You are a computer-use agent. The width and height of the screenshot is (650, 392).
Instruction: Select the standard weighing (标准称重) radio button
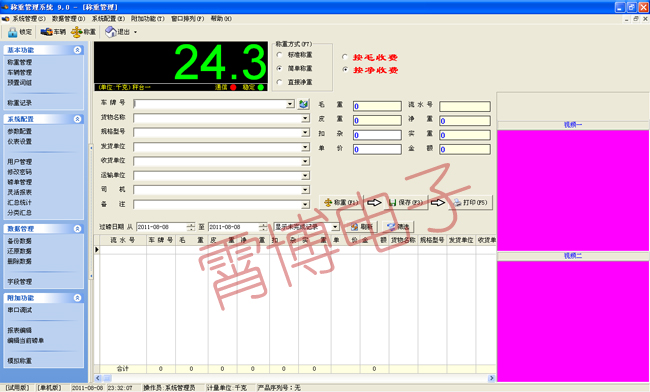point(279,55)
